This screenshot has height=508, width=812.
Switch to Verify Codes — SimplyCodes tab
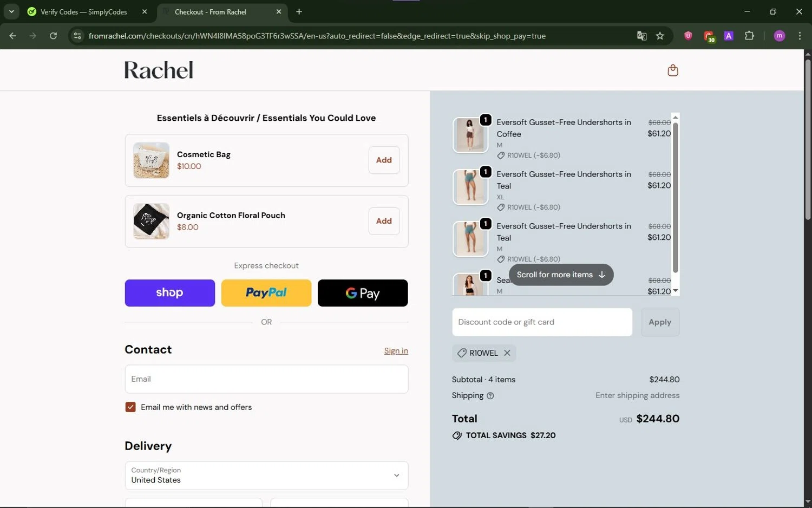(83, 11)
